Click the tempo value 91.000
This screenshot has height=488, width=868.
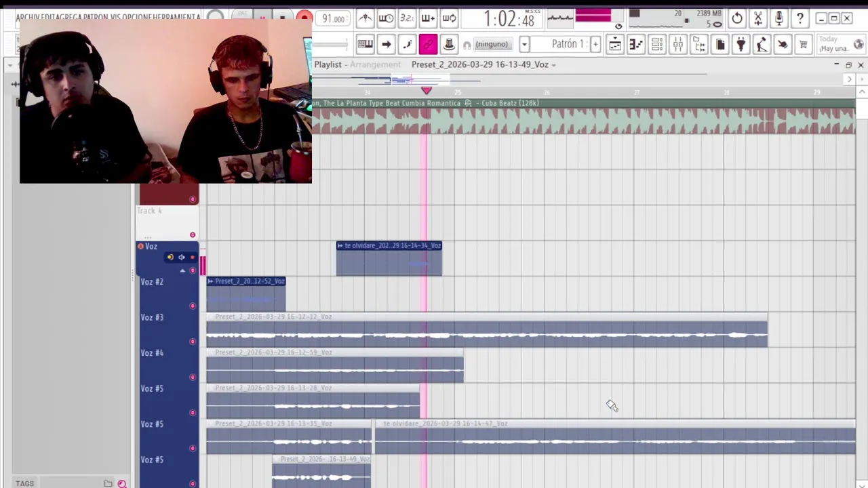[333, 19]
